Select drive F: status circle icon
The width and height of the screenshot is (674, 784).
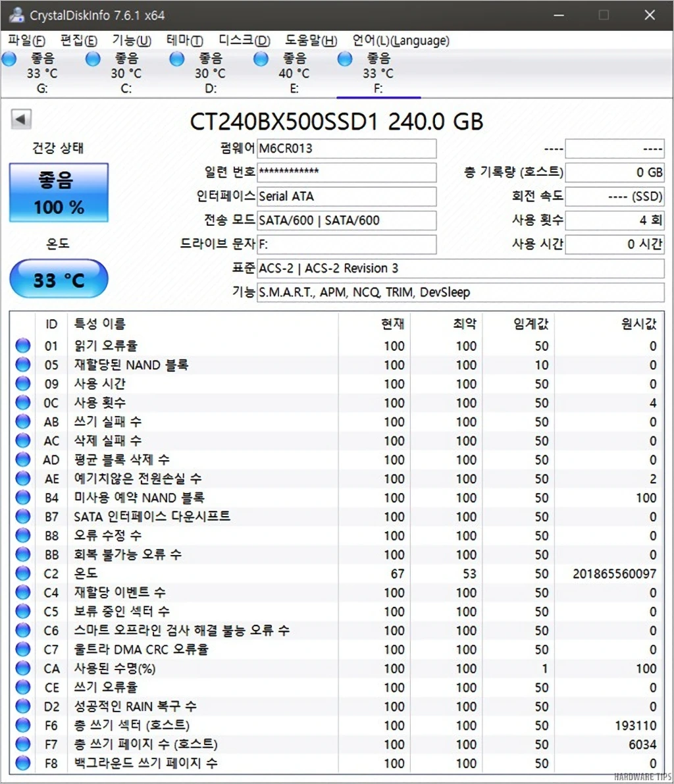pos(344,59)
